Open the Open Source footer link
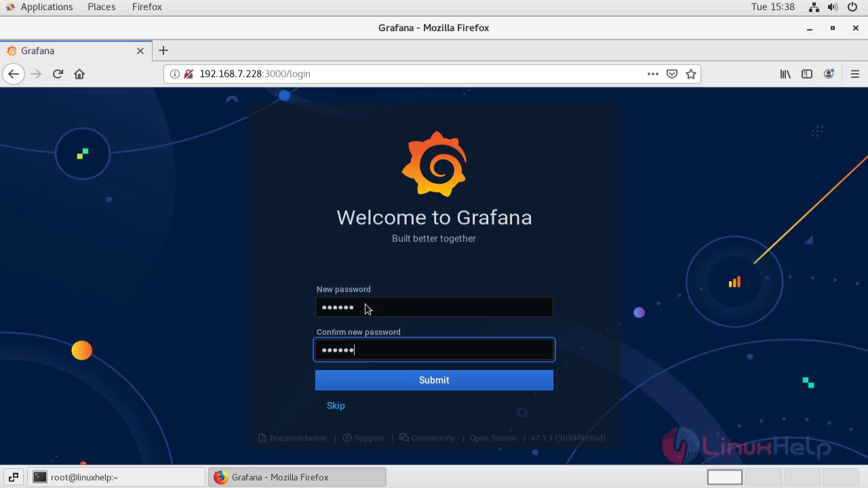Viewport: 868px width, 488px height. tap(493, 438)
